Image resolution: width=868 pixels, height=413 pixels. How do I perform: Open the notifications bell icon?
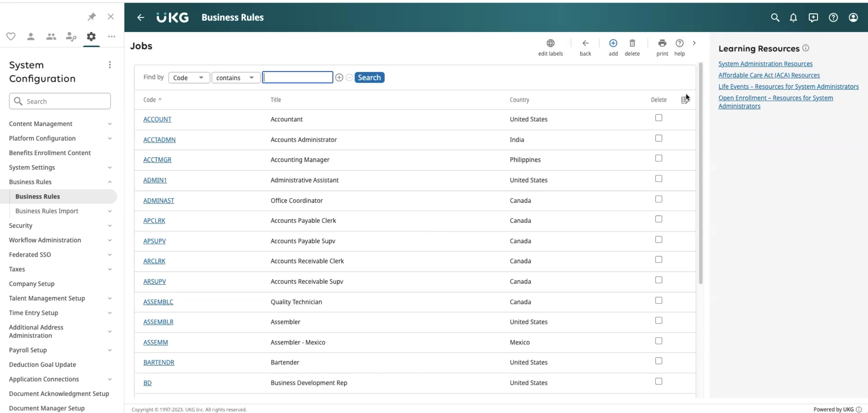pyautogui.click(x=793, y=18)
